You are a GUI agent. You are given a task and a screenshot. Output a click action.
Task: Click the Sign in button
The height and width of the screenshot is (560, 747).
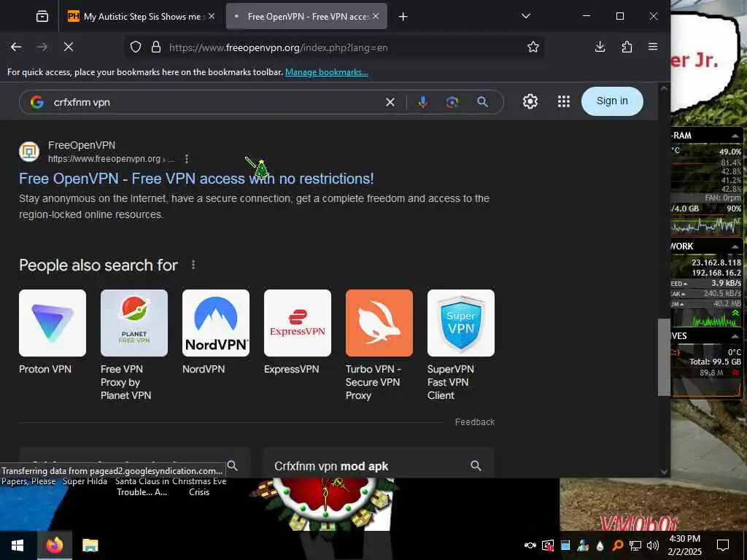612,101
